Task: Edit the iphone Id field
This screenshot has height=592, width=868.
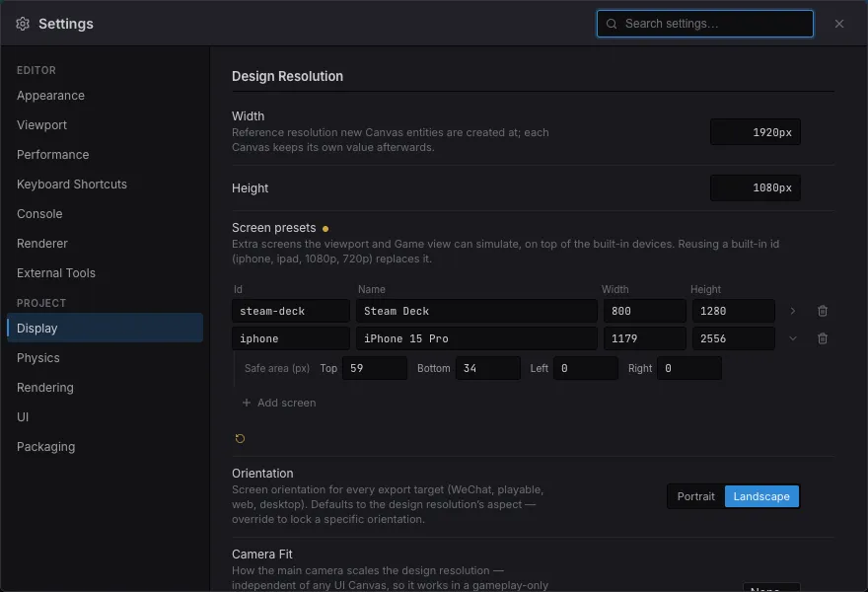Action: tap(291, 338)
